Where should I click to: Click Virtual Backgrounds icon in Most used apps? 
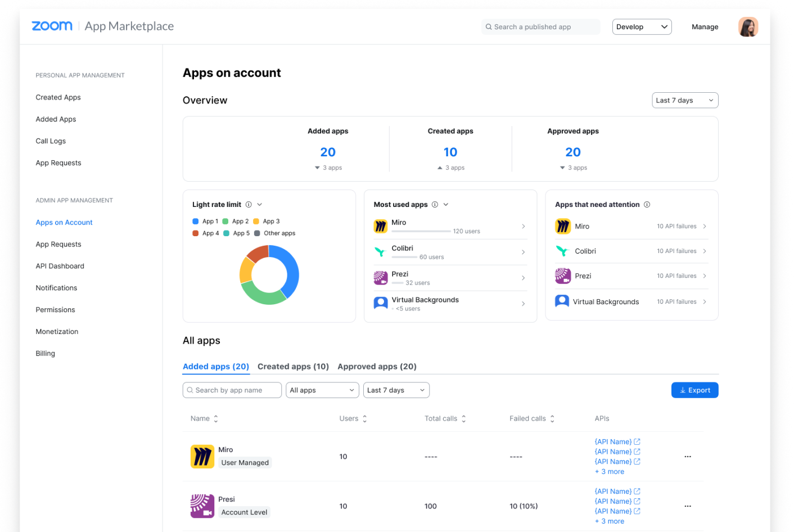coord(381,304)
